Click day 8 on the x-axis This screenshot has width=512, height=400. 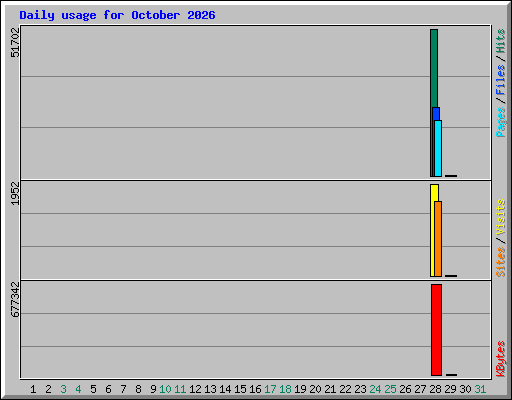pyautogui.click(x=138, y=389)
